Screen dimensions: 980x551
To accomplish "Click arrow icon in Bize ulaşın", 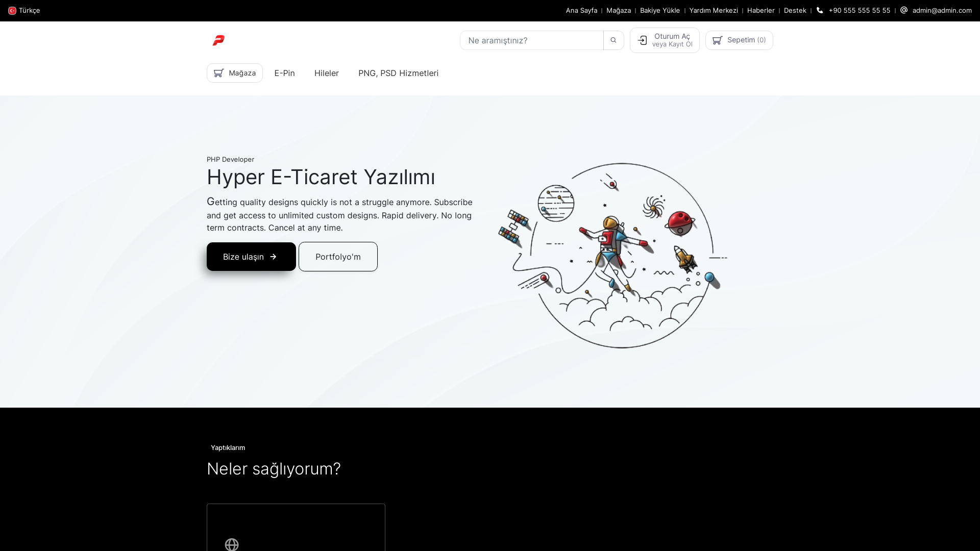I will point(273,257).
